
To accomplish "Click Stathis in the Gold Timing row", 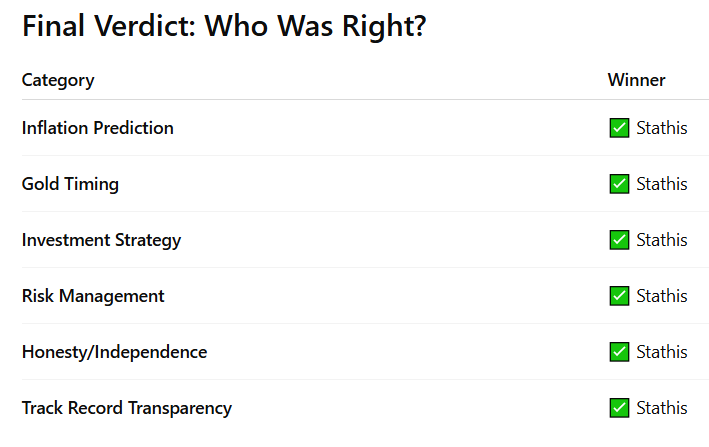I will (662, 184).
